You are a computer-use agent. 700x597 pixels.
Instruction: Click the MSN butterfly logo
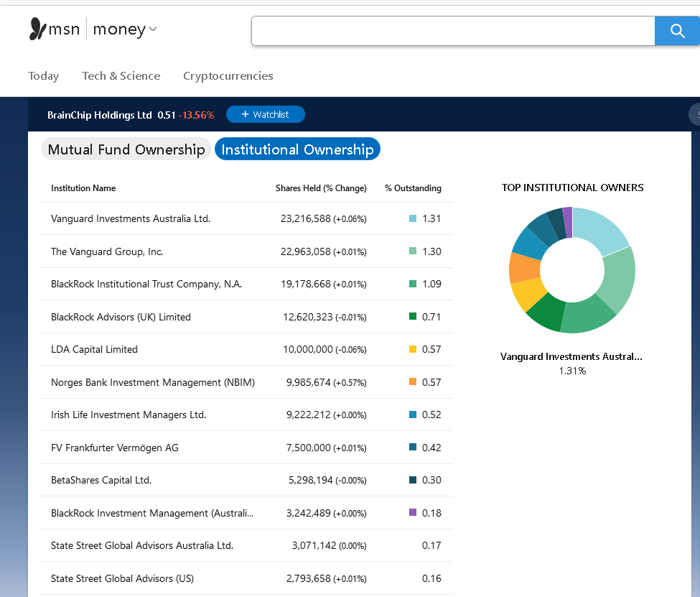(37, 29)
